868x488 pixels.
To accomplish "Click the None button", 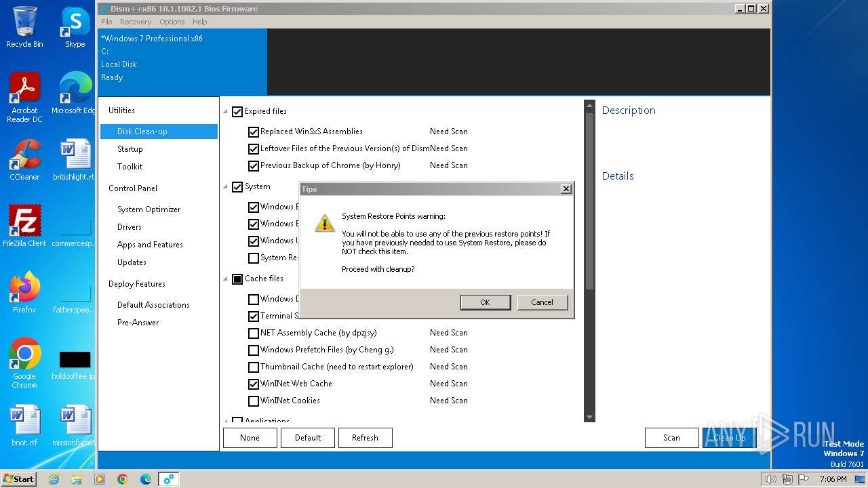I will point(250,438).
